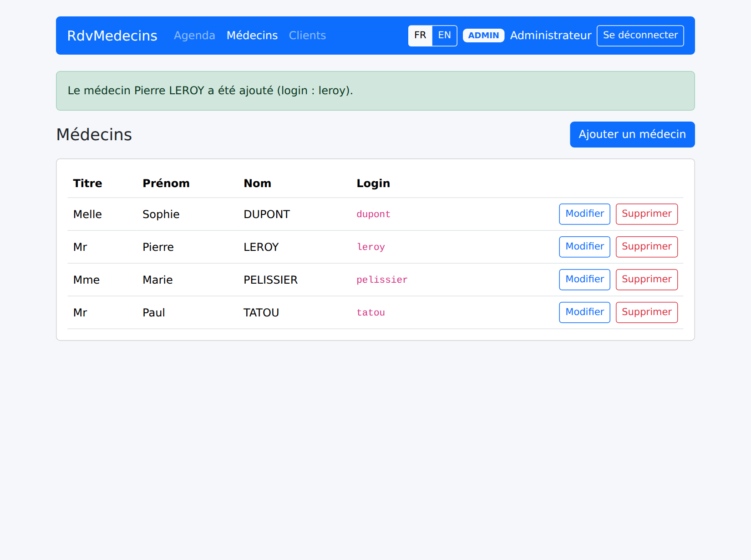The image size is (751, 560).
Task: Click the TATOU name cell
Action: tap(261, 313)
